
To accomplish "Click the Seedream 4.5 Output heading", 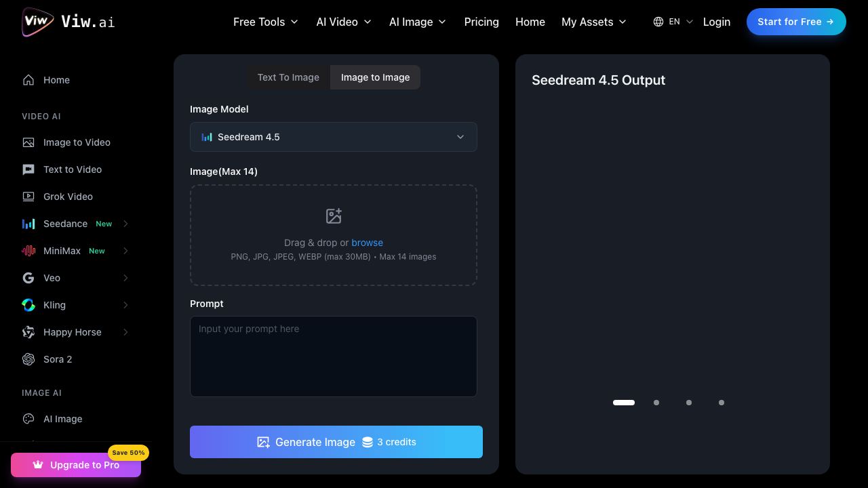I will [598, 80].
